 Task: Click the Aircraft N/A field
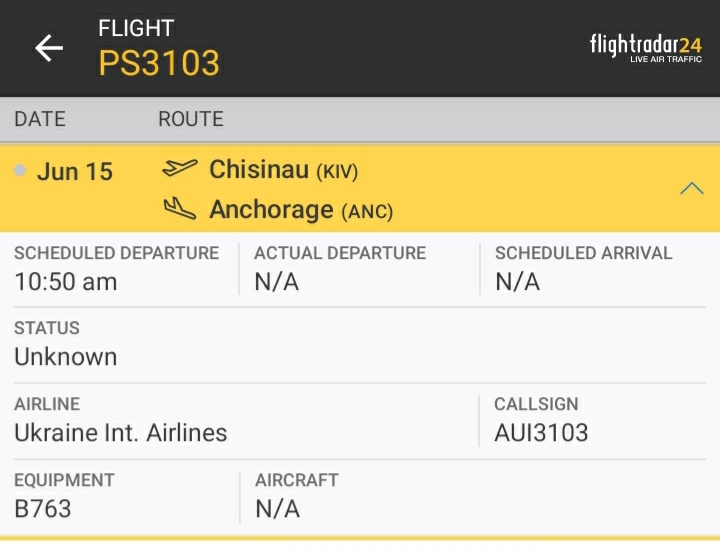(277, 508)
